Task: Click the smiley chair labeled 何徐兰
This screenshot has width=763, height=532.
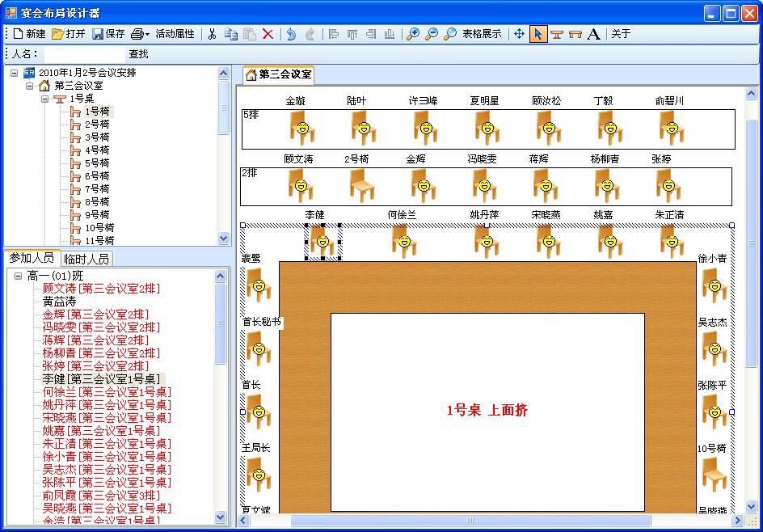Action: 403,241
